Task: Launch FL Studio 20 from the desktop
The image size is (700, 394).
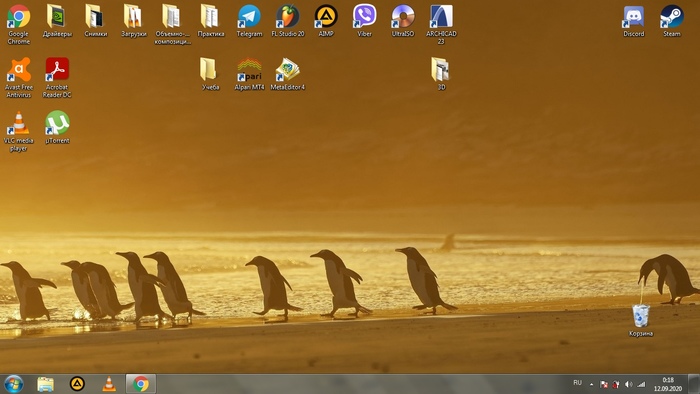Action: click(x=288, y=21)
